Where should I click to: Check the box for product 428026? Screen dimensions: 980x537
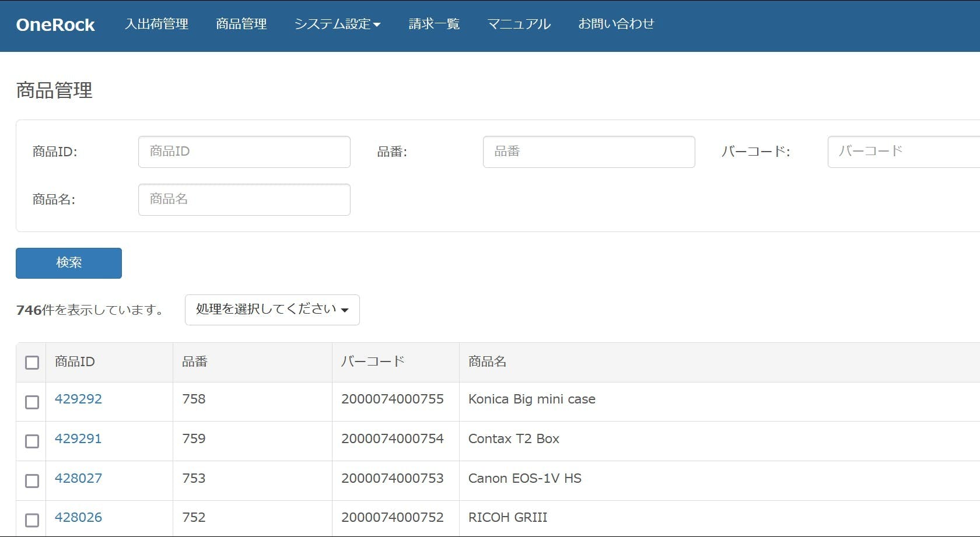pos(32,520)
